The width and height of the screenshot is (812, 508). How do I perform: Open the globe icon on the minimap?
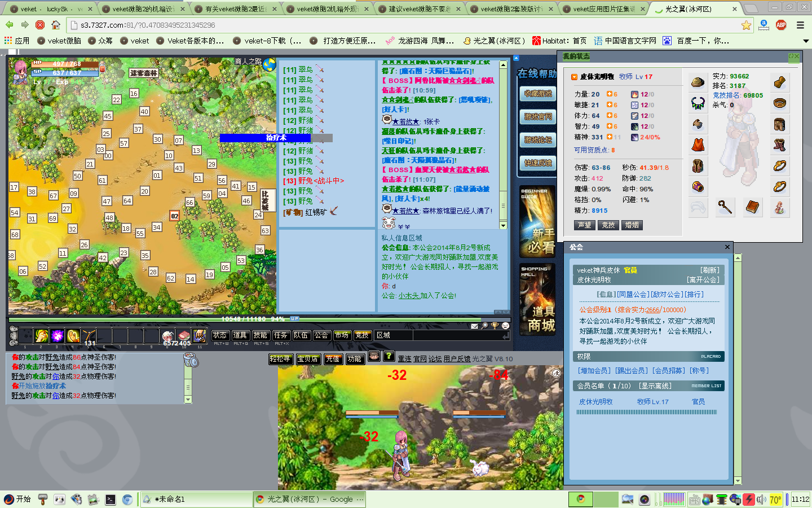coord(270,65)
